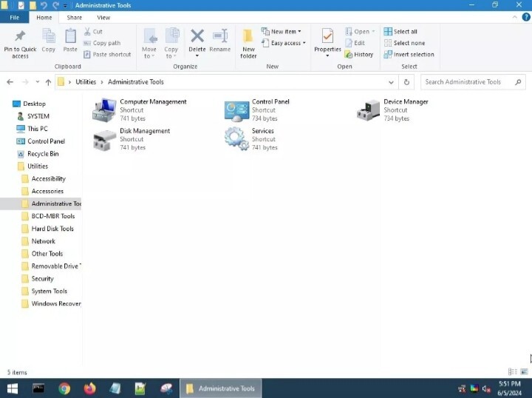Click the Delete X button
Viewport: 532px width, 398px height.
point(197,36)
